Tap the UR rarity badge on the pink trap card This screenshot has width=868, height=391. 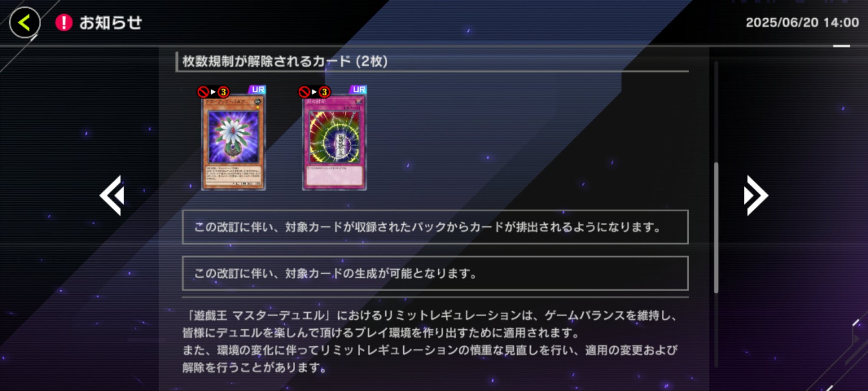(358, 89)
